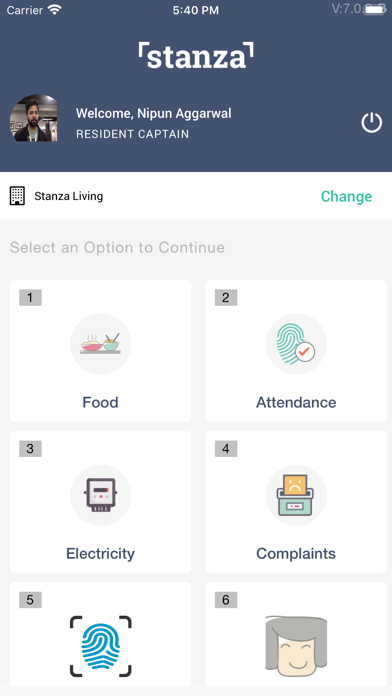The width and height of the screenshot is (392, 696).
Task: Select the Complaints label
Action: coord(296,554)
